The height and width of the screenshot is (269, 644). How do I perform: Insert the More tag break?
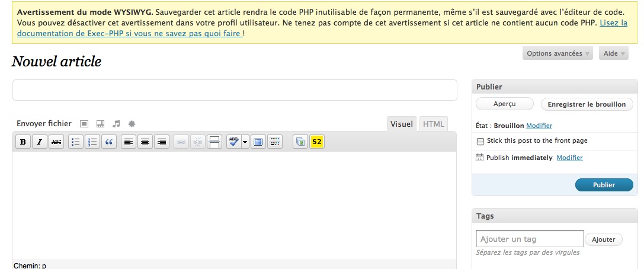[x=214, y=142]
